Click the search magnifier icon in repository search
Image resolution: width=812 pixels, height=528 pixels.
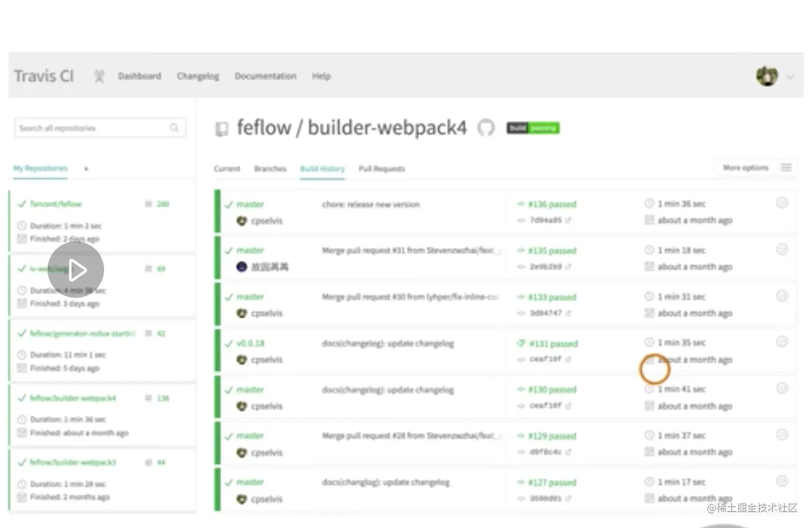pyautogui.click(x=174, y=128)
